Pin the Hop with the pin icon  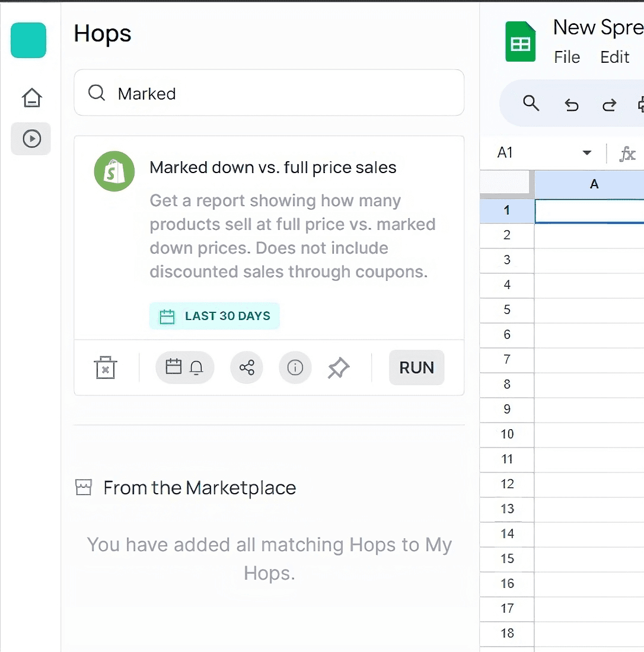click(338, 367)
